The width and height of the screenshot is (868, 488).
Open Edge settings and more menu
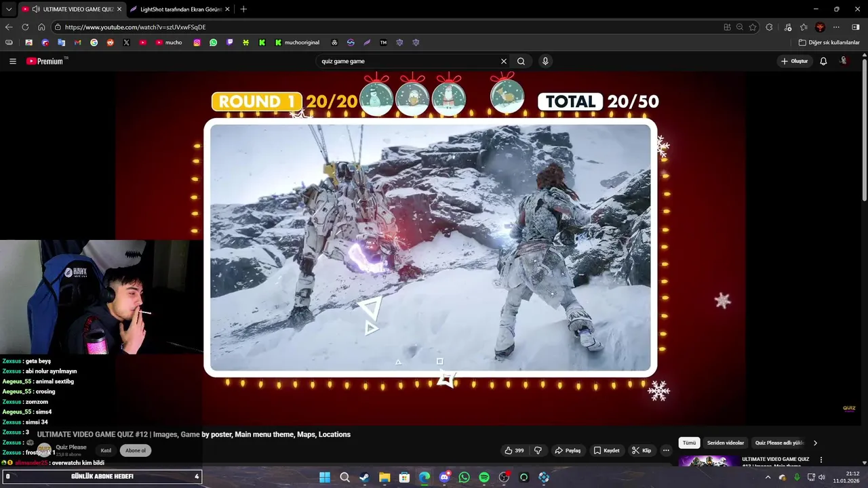coord(836,27)
